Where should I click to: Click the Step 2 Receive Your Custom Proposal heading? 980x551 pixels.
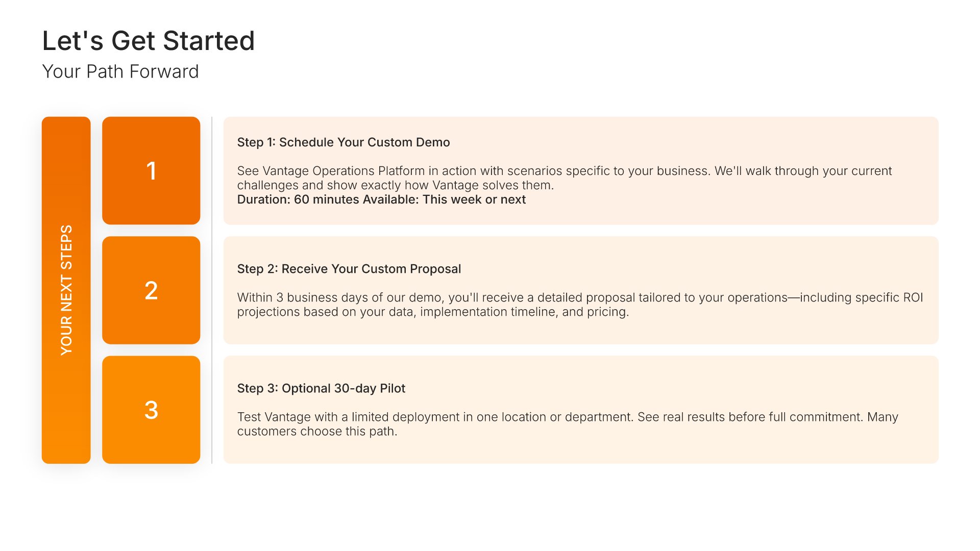pos(349,269)
